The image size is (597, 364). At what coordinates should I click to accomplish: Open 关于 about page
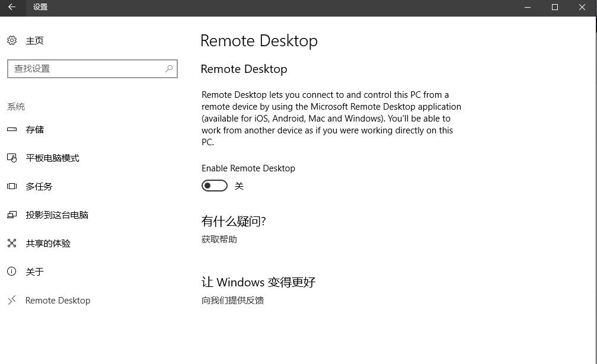34,272
